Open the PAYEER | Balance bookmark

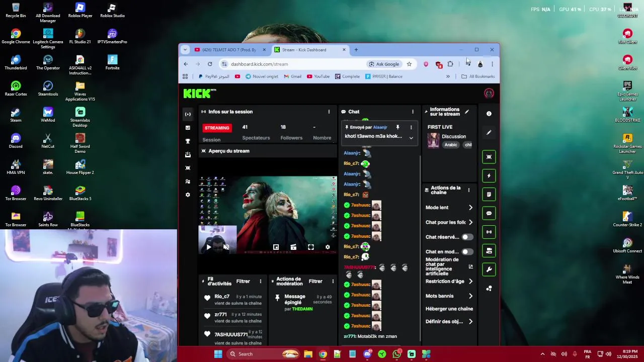coord(384,76)
